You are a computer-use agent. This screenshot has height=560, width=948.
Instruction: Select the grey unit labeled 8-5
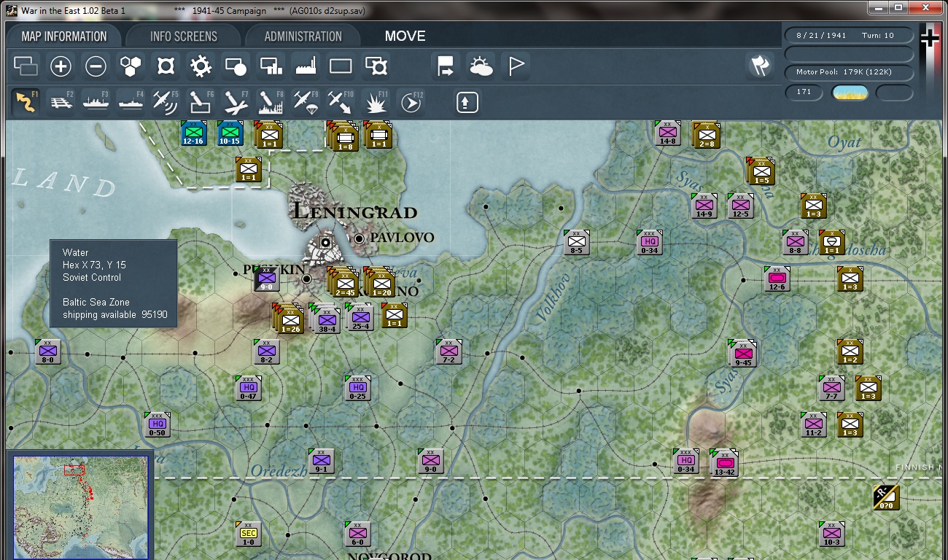point(577,242)
